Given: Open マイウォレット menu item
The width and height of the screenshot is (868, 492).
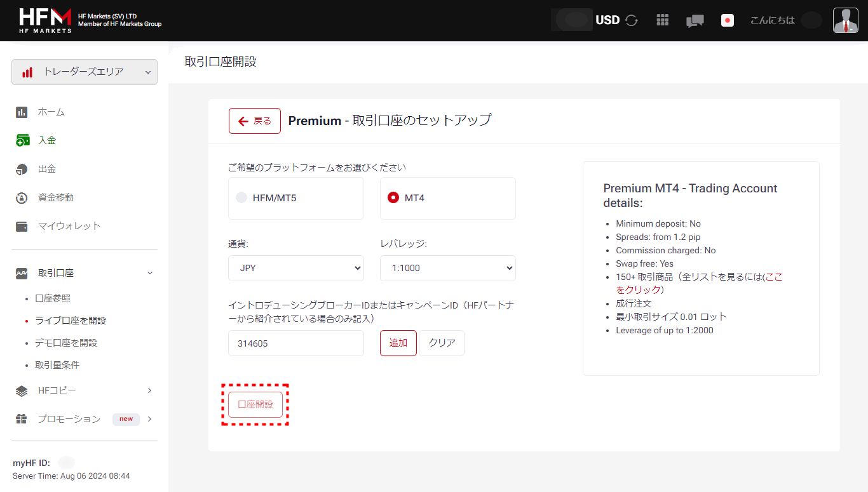Looking at the screenshot, I should (69, 226).
